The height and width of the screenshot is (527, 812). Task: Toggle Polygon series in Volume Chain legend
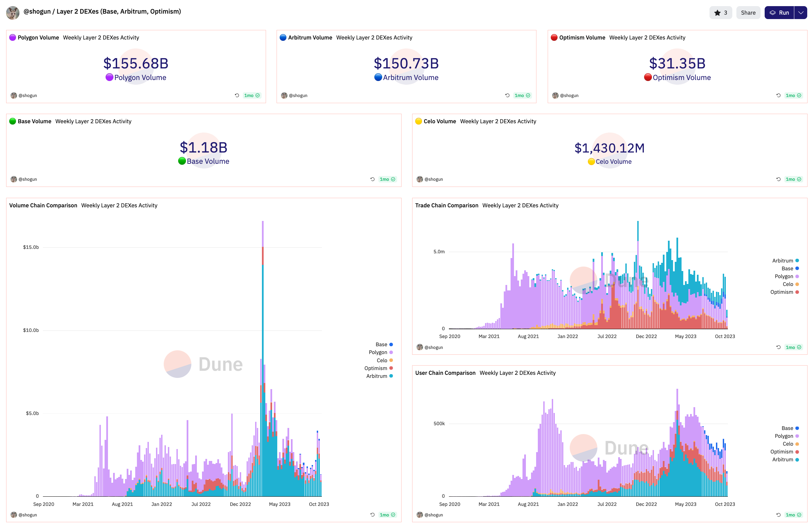point(378,352)
